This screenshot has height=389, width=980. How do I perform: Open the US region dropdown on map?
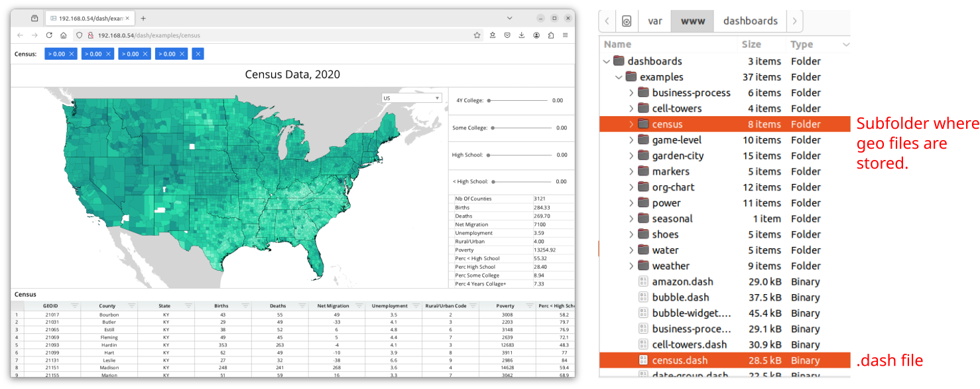[412, 98]
